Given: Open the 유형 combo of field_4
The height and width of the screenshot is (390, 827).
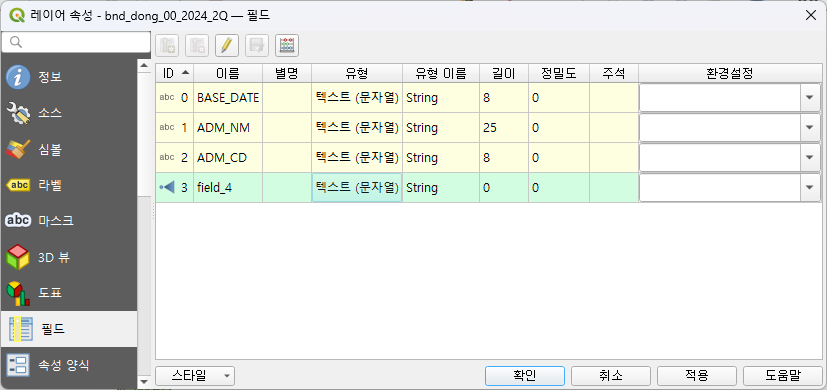Looking at the screenshot, I should pos(357,187).
